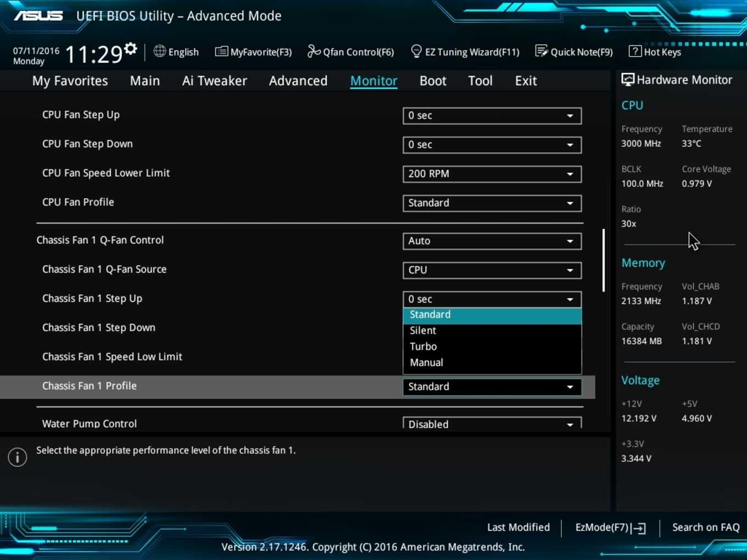Click the Quick Note notepad icon
The height and width of the screenshot is (560, 747).
click(x=541, y=51)
